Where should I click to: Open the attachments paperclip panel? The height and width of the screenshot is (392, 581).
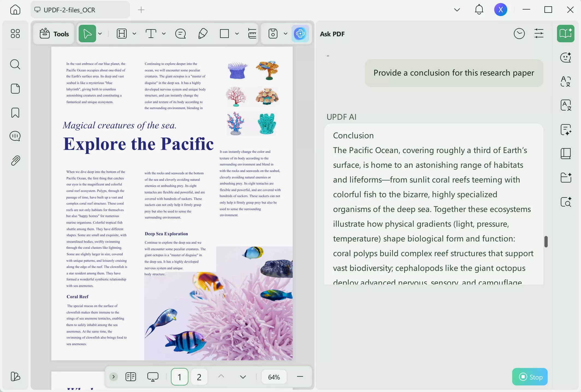(15, 161)
